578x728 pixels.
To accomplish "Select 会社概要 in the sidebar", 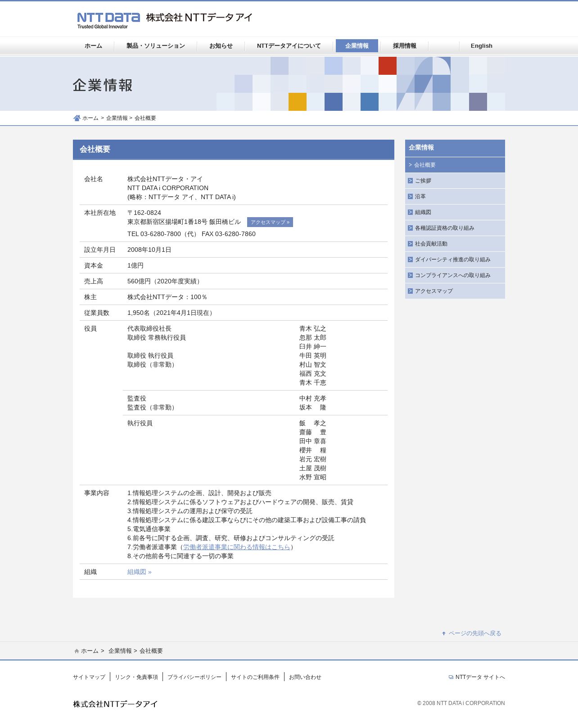I will [x=455, y=165].
